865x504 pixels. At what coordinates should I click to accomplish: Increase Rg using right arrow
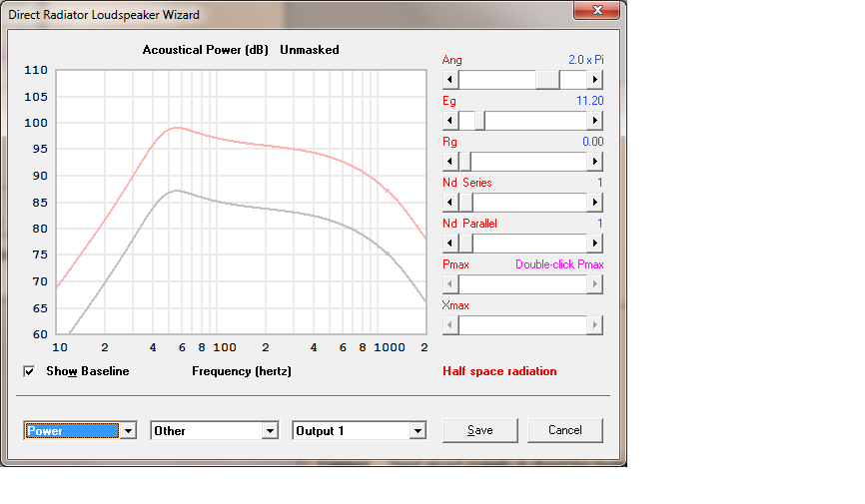(594, 162)
